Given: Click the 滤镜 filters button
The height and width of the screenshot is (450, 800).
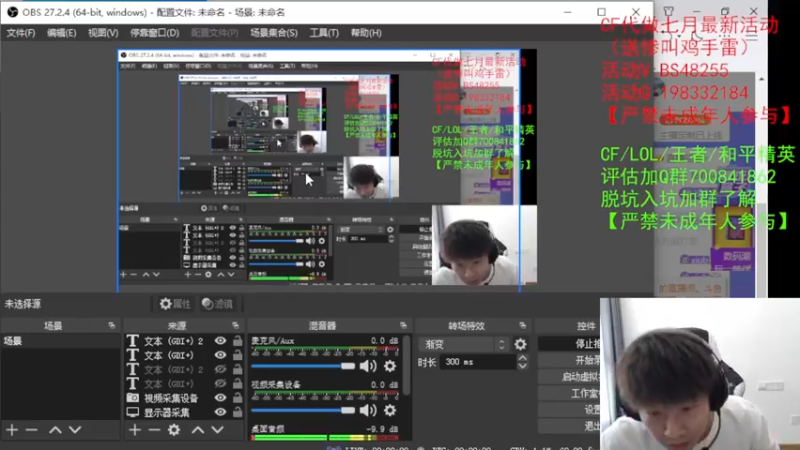Looking at the screenshot, I should (218, 304).
